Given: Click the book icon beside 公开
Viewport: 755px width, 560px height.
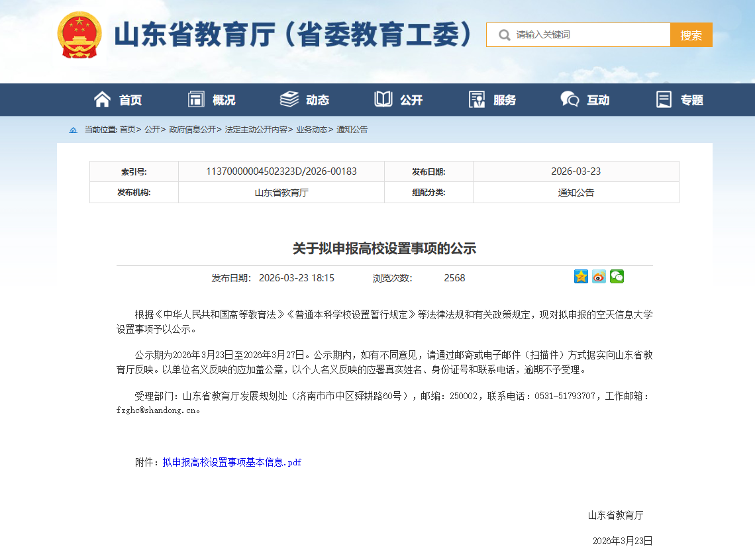Looking at the screenshot, I should pyautogui.click(x=383, y=99).
